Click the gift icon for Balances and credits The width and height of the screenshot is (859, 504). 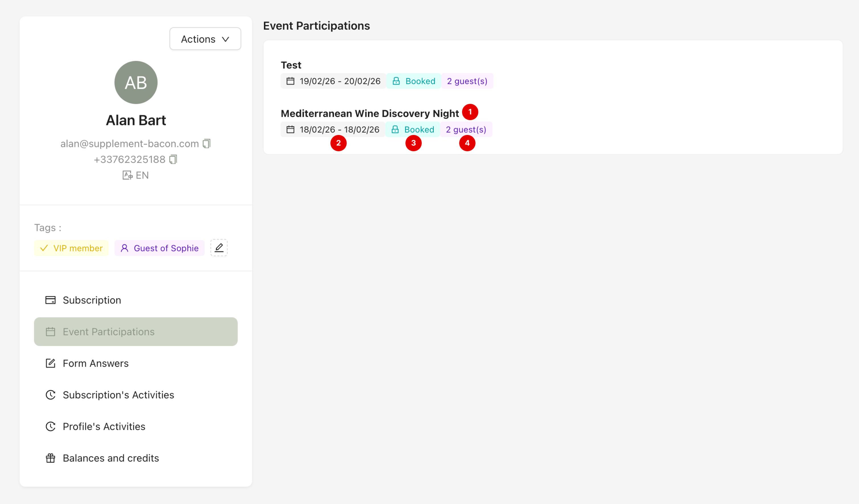pos(50,458)
